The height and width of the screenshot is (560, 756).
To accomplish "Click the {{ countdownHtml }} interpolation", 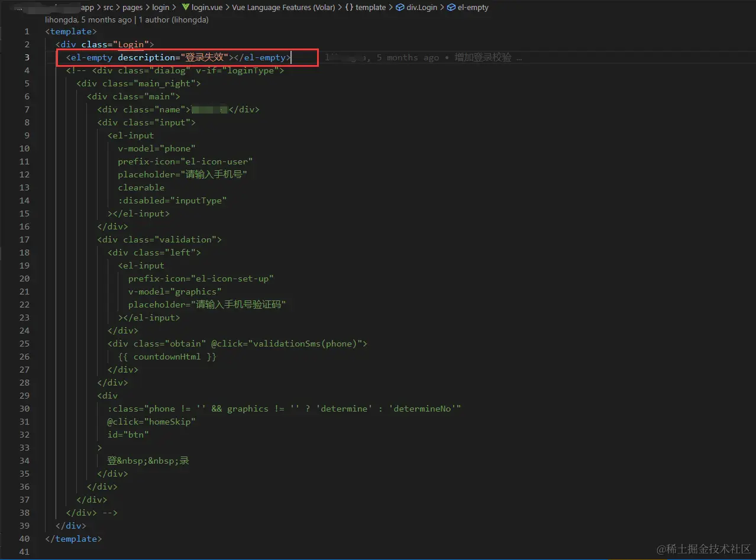I will (x=167, y=357).
